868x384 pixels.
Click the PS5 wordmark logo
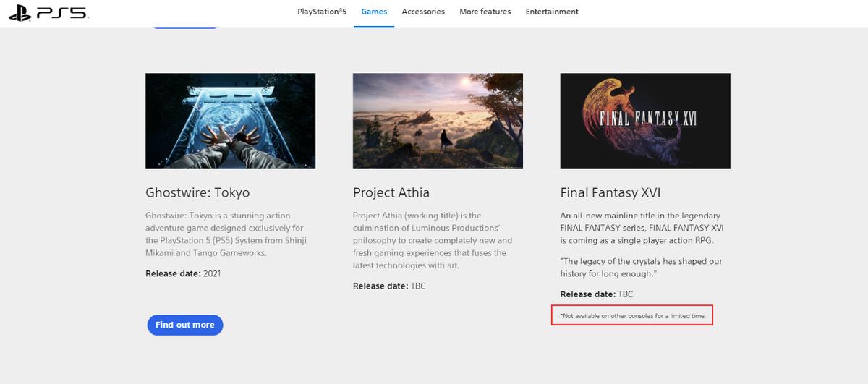click(x=61, y=12)
